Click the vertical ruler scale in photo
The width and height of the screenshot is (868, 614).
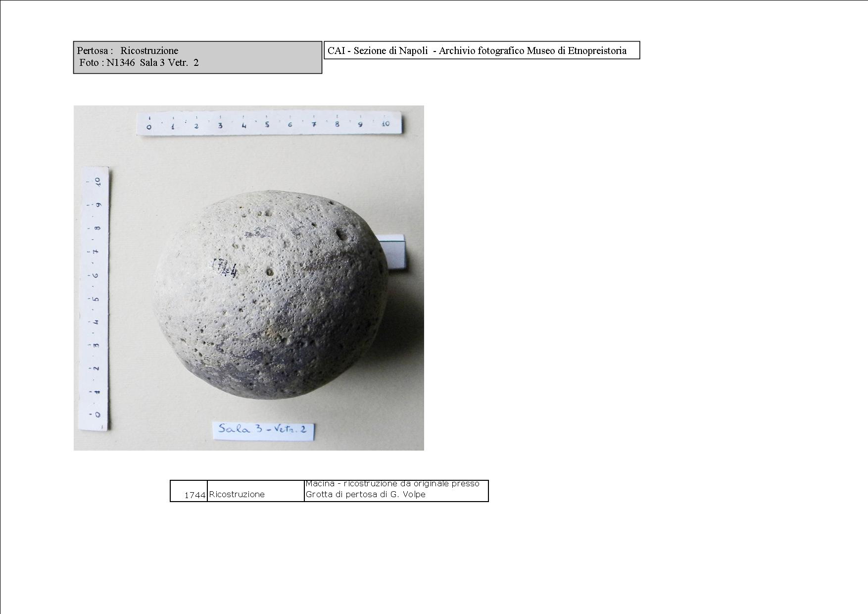coord(95,299)
